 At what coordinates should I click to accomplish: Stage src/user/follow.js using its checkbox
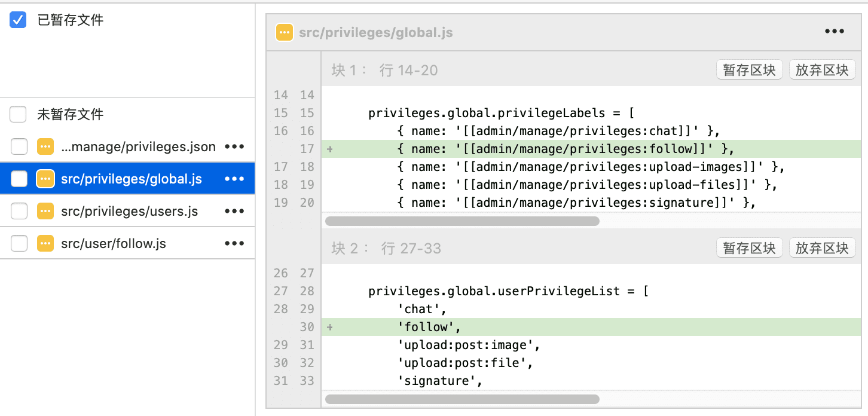(x=19, y=243)
